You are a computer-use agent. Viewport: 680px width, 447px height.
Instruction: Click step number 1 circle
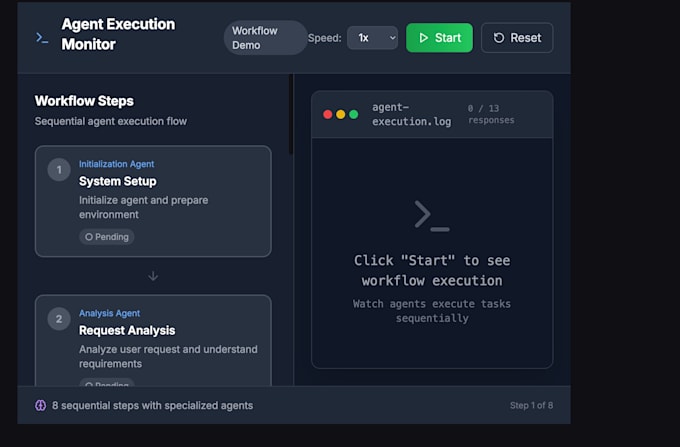point(59,170)
